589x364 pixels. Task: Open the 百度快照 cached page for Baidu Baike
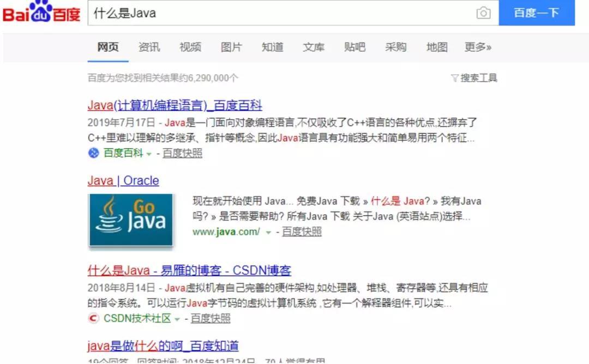coord(184,153)
